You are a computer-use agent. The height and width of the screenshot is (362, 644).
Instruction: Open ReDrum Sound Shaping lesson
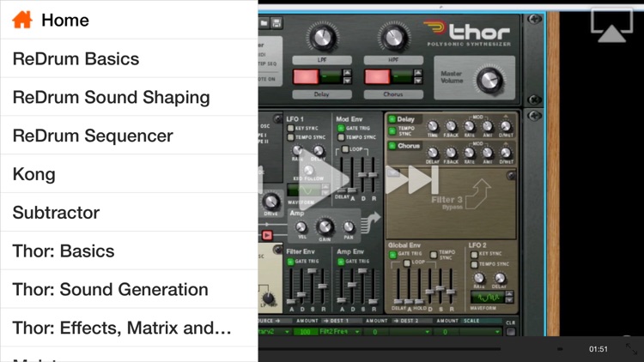129,97
